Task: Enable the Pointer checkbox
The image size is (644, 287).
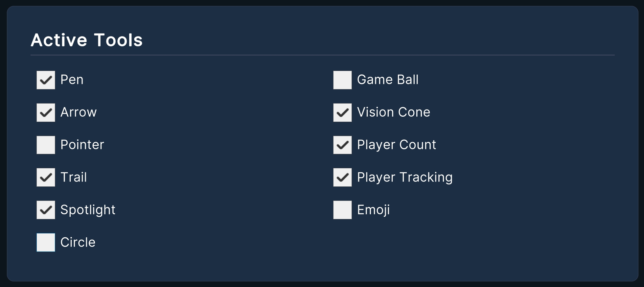Action: (x=46, y=145)
